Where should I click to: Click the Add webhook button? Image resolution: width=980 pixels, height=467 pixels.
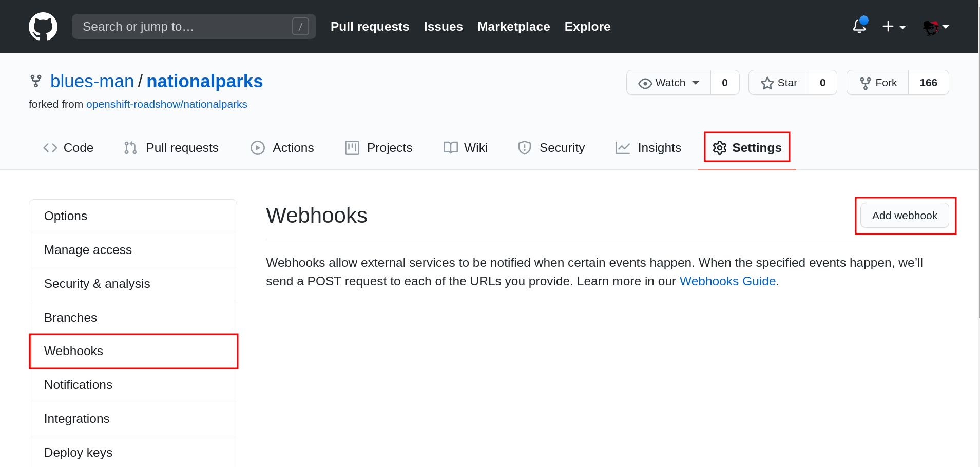click(905, 216)
